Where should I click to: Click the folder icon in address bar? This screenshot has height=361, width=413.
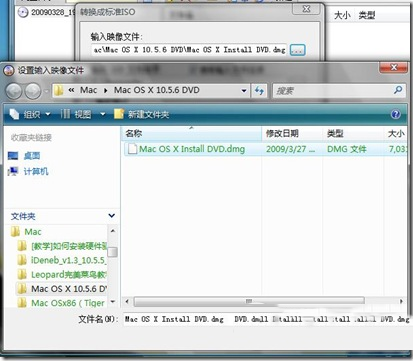click(59, 90)
